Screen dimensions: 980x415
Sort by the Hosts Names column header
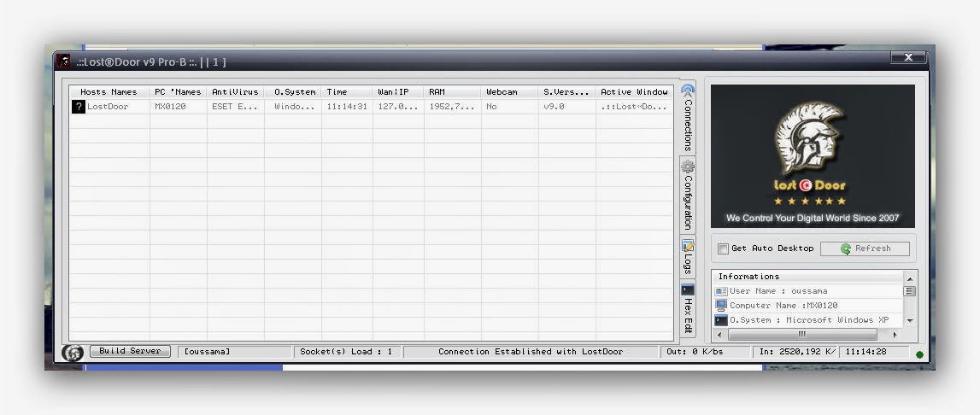(109, 92)
